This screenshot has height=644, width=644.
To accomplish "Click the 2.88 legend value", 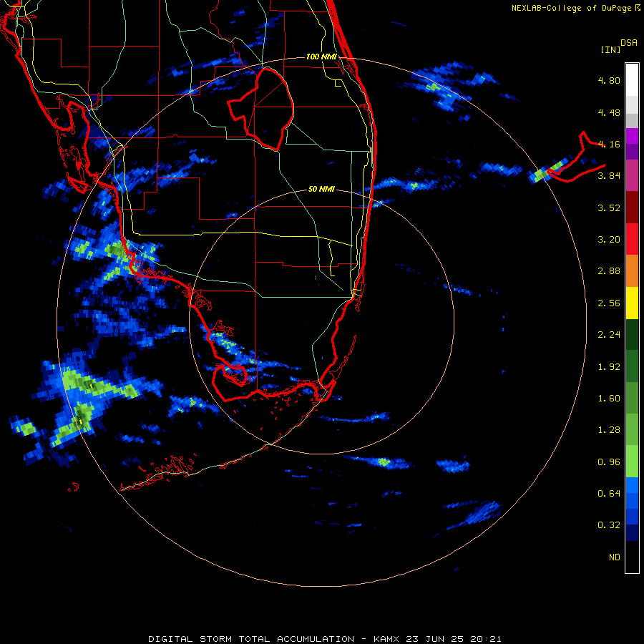I will click(609, 271).
